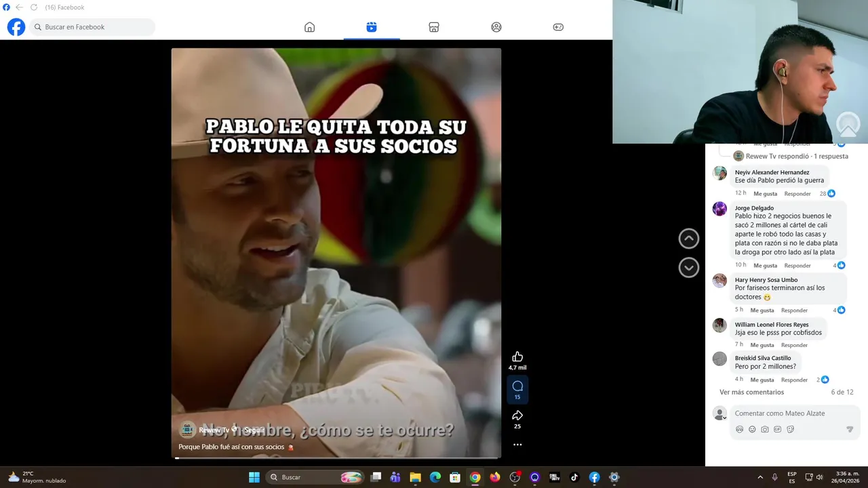868x488 pixels.
Task: Click Me gusta on Jorge Delgado's comment
Action: (x=765, y=266)
